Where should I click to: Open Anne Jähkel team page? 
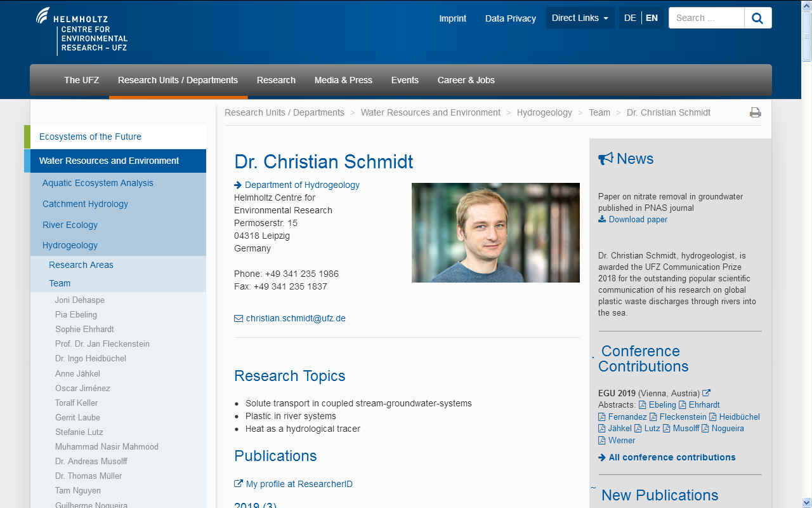coord(77,373)
